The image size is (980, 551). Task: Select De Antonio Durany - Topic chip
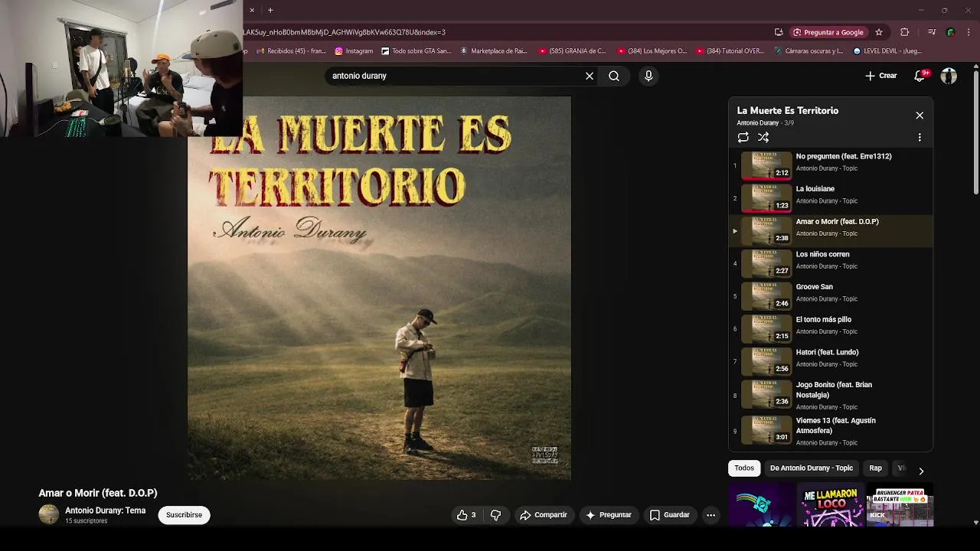click(x=811, y=468)
